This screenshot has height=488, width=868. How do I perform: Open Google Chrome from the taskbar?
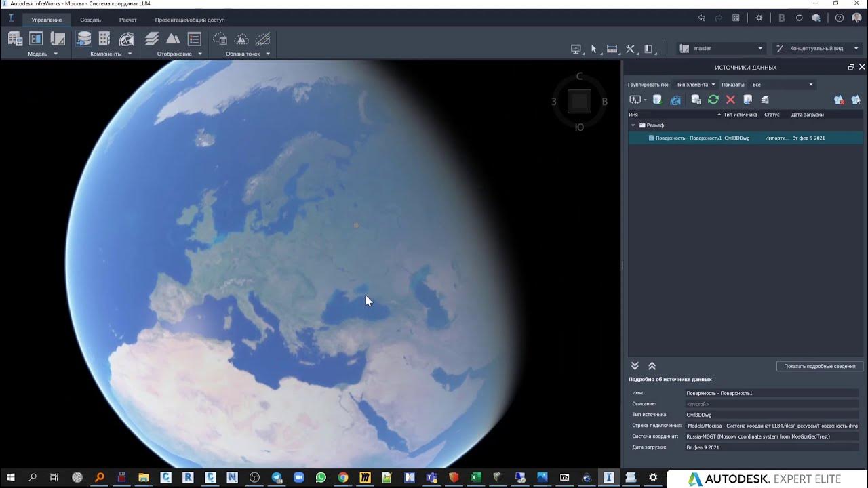[x=343, y=477]
